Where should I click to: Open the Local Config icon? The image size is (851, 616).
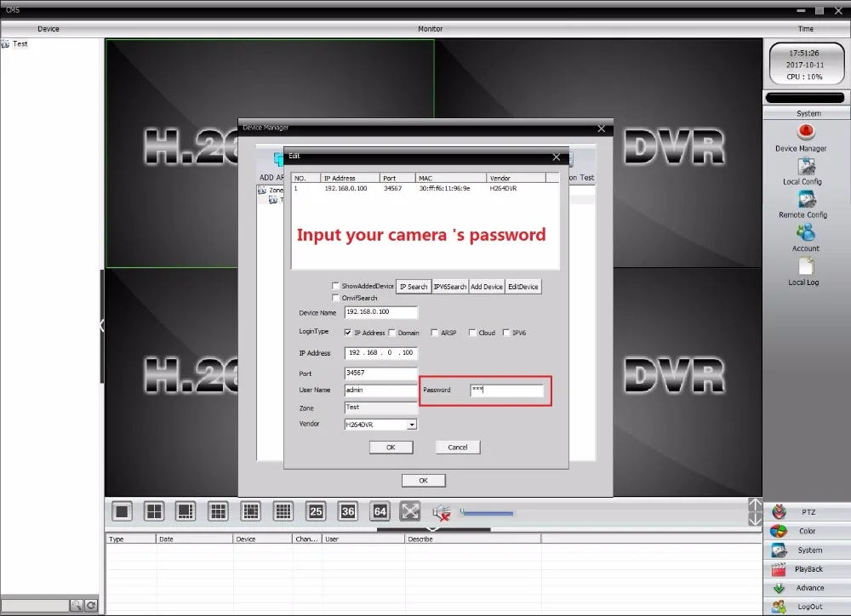(806, 166)
